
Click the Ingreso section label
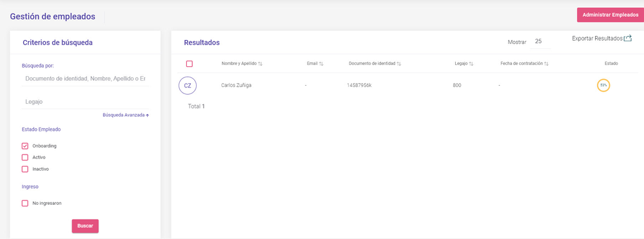point(30,187)
